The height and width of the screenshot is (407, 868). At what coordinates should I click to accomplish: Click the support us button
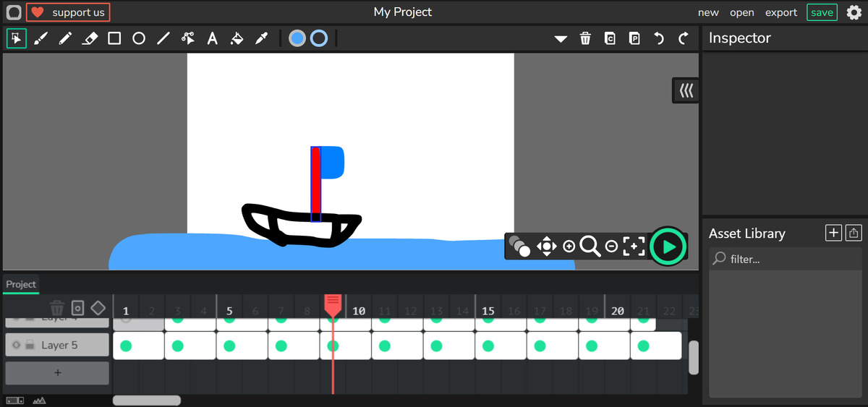[x=68, y=12]
